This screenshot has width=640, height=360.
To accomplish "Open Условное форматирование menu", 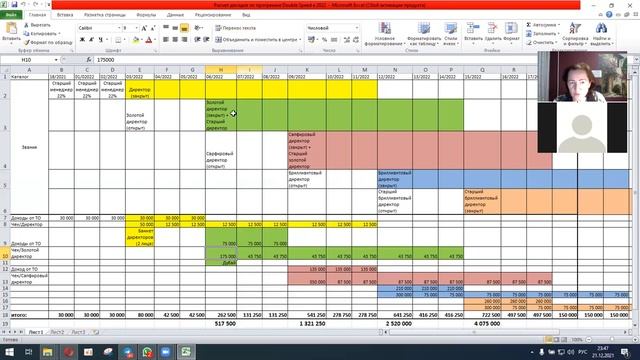I will pyautogui.click(x=384, y=34).
